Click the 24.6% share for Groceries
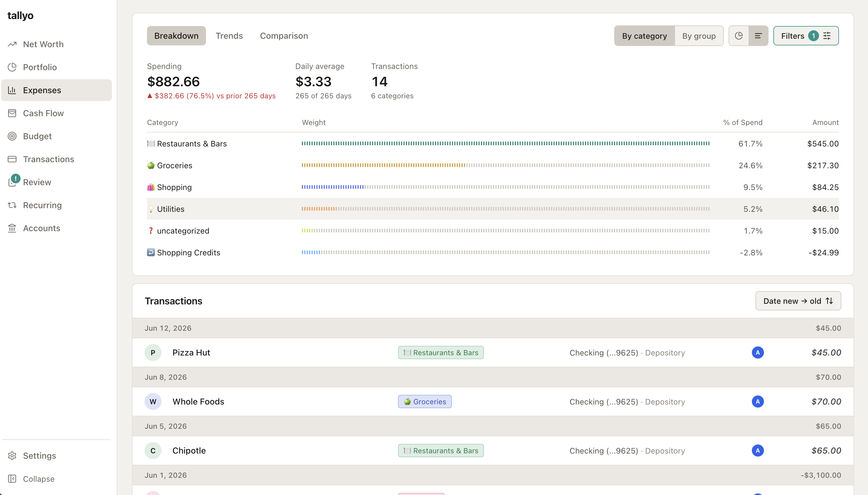This screenshot has height=495, width=868. pos(750,166)
